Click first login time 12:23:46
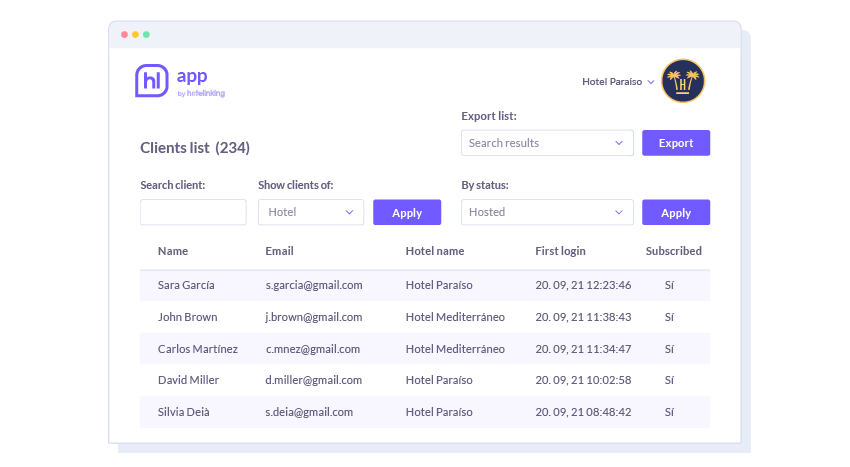 pyautogui.click(x=608, y=285)
